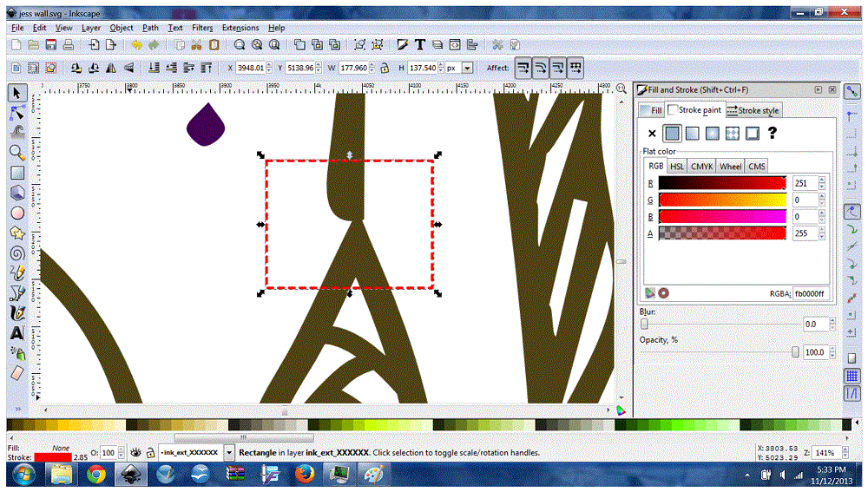
Task: Increase the Red value spinner
Action: tap(822, 180)
